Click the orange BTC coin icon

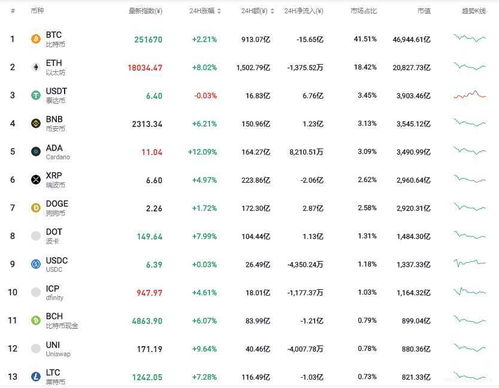[x=36, y=39]
